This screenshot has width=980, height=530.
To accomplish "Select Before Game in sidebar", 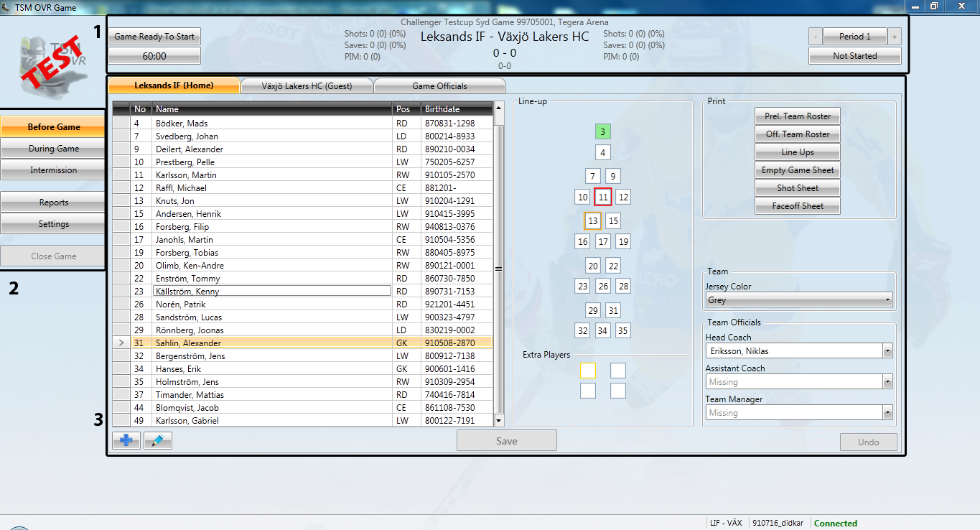I will 54,127.
